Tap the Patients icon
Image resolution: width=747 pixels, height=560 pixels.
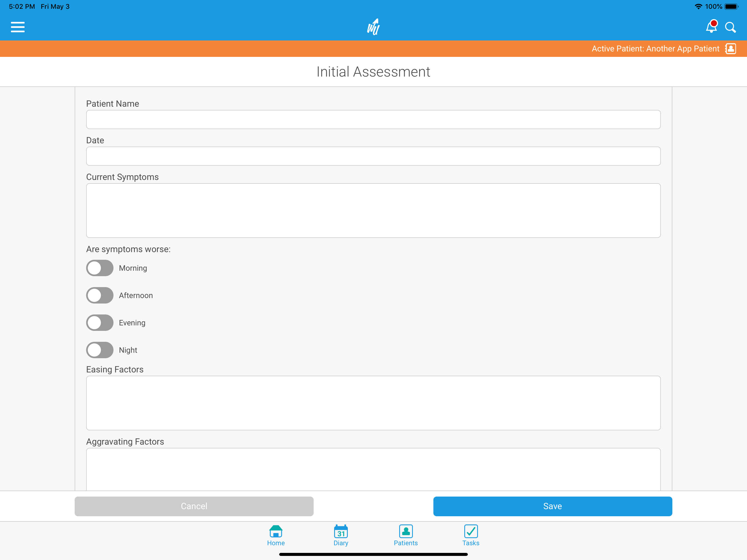(405, 531)
